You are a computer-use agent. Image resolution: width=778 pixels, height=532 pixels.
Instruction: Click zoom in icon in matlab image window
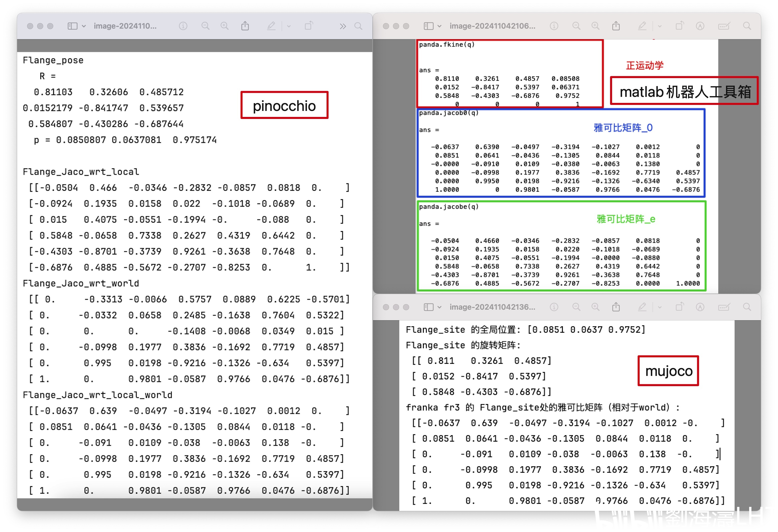[595, 26]
